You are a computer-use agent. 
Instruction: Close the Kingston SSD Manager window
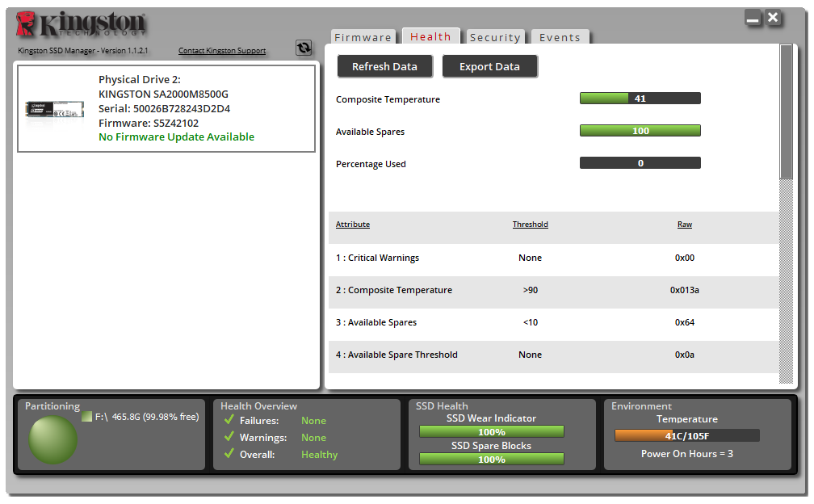pos(773,18)
